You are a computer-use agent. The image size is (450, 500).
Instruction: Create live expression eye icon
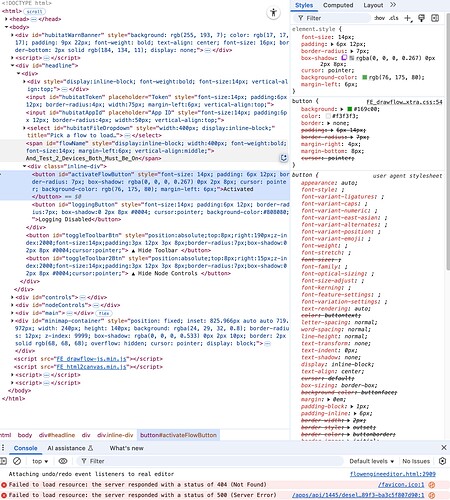coord(63,461)
